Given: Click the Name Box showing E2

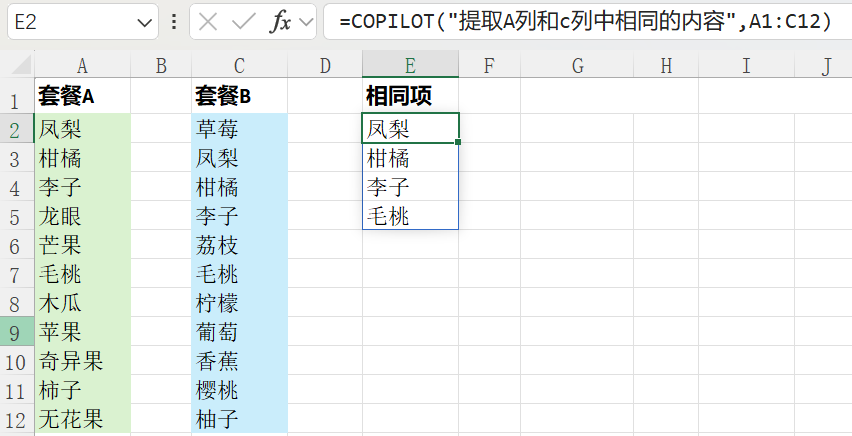Looking at the screenshot, I should click(70, 21).
